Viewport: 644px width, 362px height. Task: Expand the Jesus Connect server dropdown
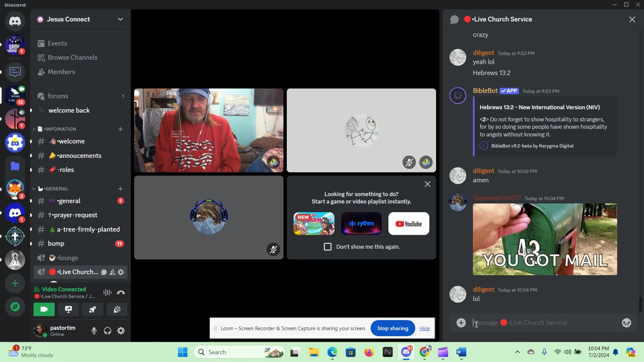pyautogui.click(x=120, y=19)
